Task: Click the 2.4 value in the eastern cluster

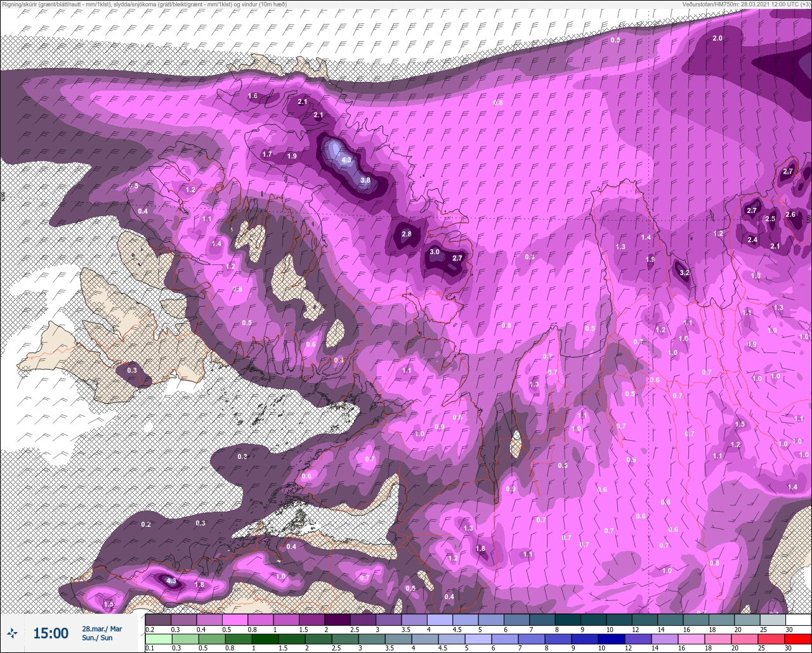Action: click(x=752, y=240)
